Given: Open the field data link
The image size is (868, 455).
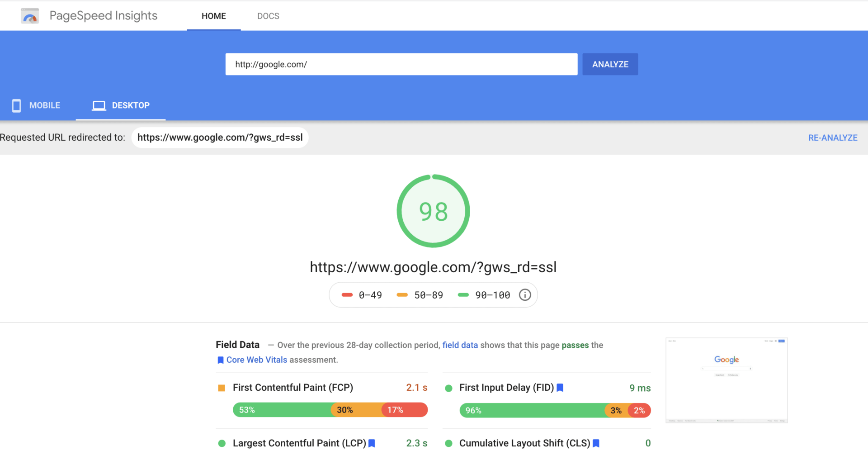Looking at the screenshot, I should pyautogui.click(x=460, y=345).
